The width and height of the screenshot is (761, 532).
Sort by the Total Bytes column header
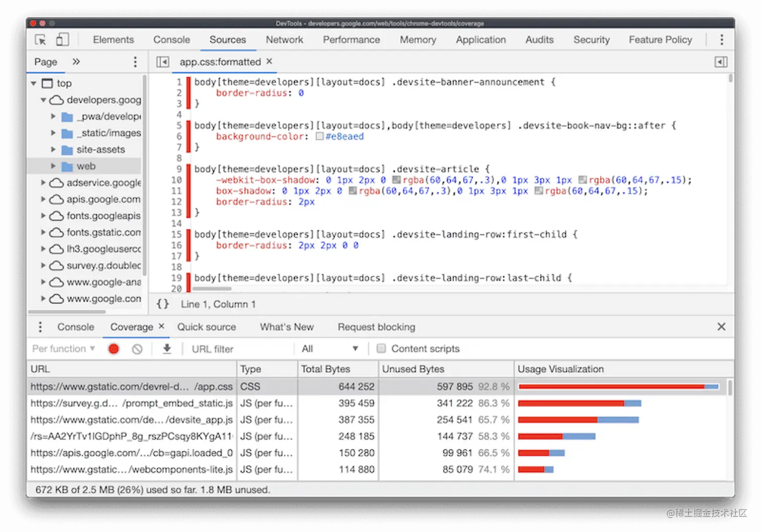(x=337, y=369)
